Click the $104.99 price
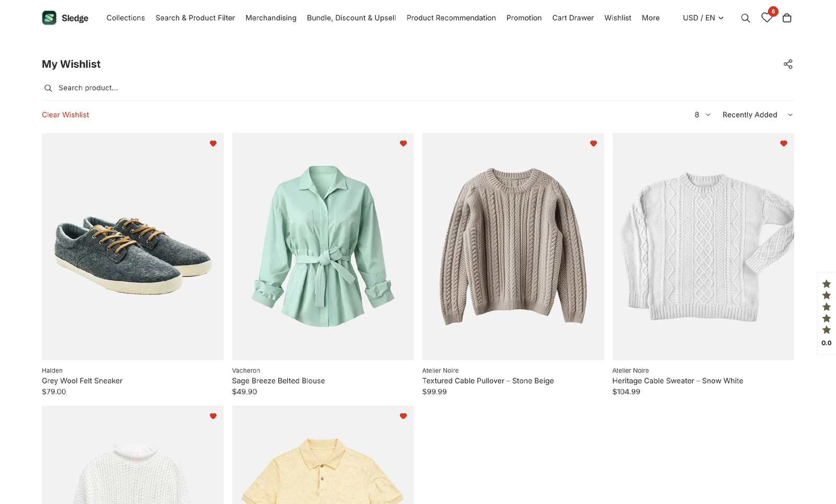The image size is (836, 504). coord(626,392)
